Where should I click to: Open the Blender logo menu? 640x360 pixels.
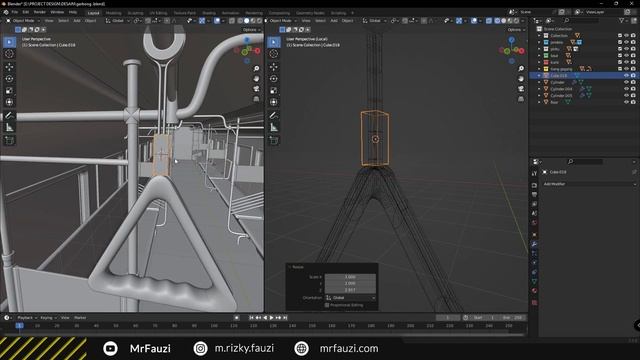[x=6, y=12]
